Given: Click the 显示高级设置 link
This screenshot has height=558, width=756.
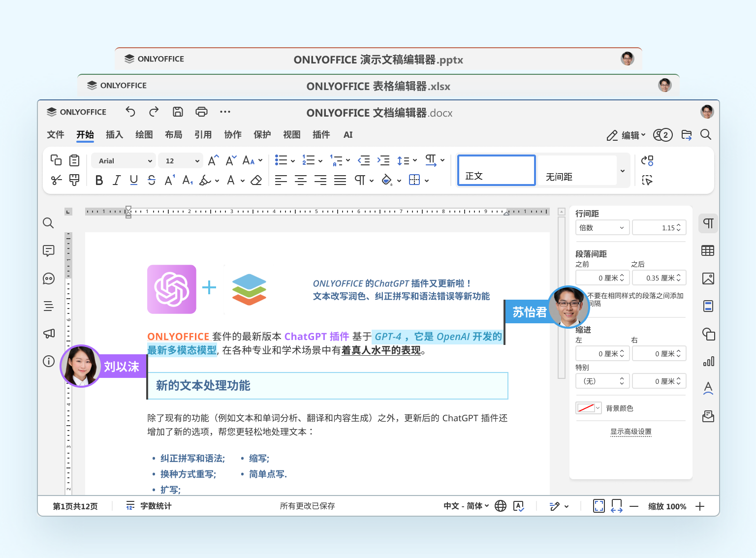Looking at the screenshot, I should [x=630, y=432].
